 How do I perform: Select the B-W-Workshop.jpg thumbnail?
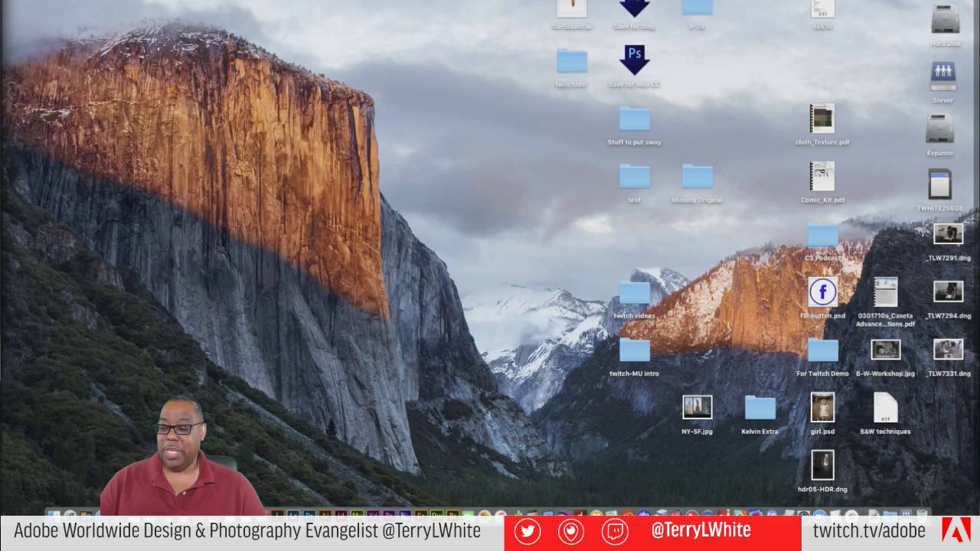[x=886, y=350]
